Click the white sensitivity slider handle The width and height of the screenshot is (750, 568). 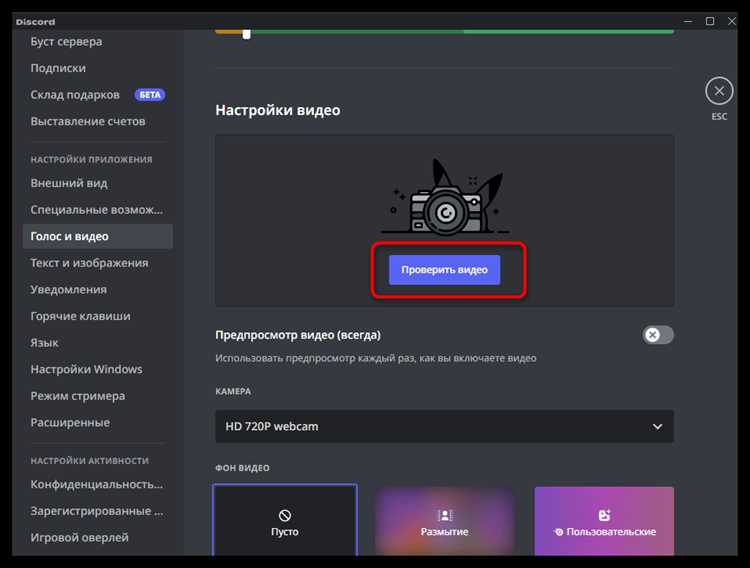pos(246,34)
